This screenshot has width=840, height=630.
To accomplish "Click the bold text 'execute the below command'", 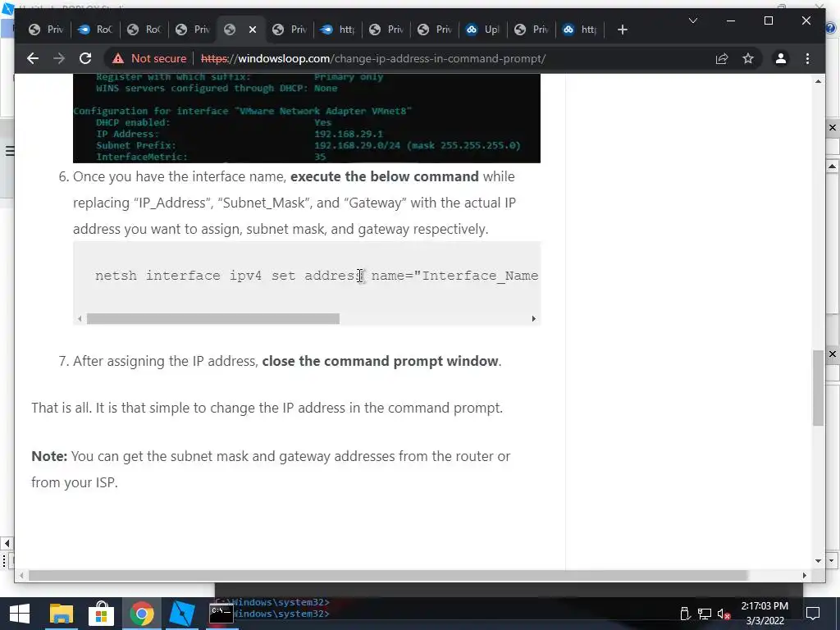I will coord(384,177).
